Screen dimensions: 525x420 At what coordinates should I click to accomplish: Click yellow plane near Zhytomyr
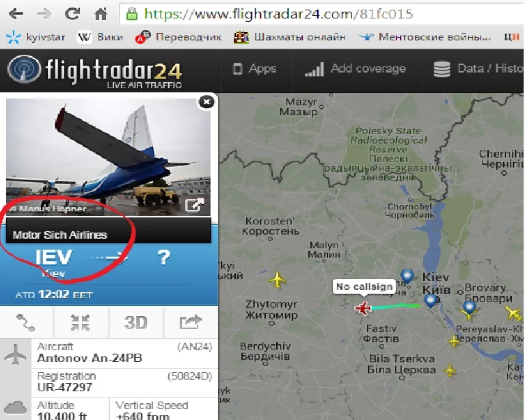tap(278, 280)
